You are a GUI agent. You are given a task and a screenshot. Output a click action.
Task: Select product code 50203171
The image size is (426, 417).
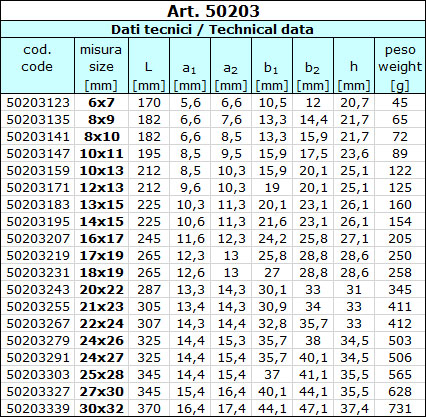click(38, 187)
